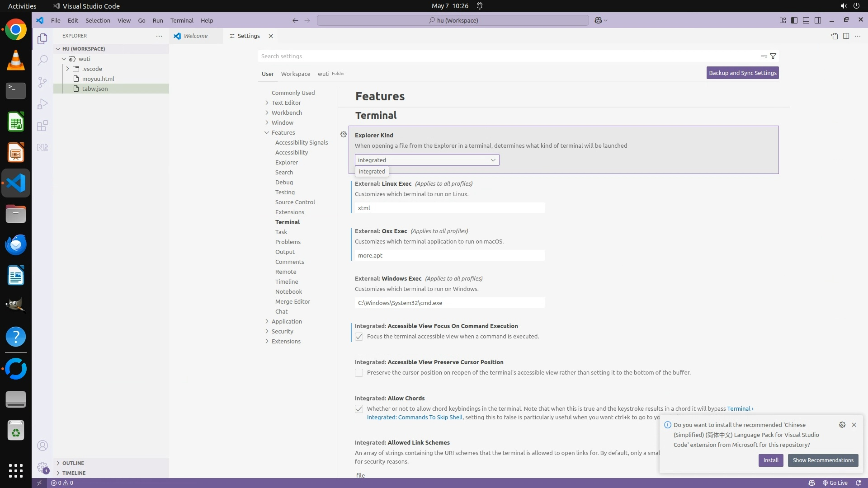
Task: Click Backup and Sync Settings button
Action: coord(742,73)
